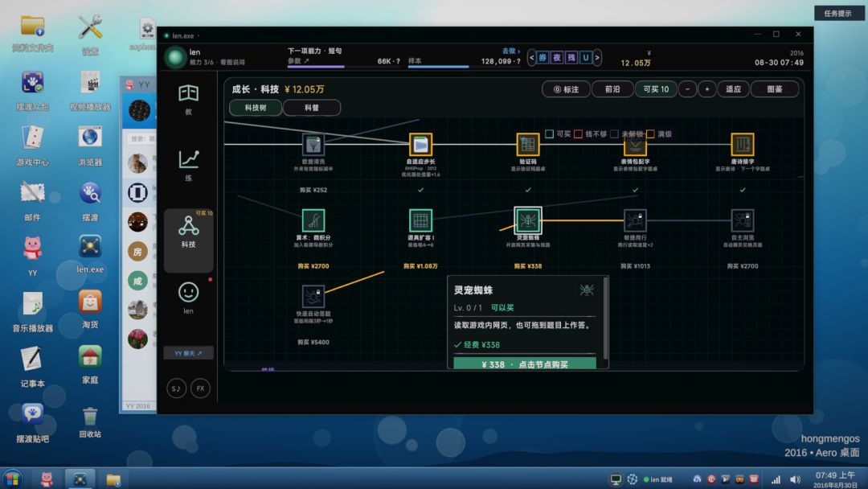This screenshot has height=489, width=868.
Task: Toggle the 钱不够 legend checkbox
Action: click(x=578, y=134)
